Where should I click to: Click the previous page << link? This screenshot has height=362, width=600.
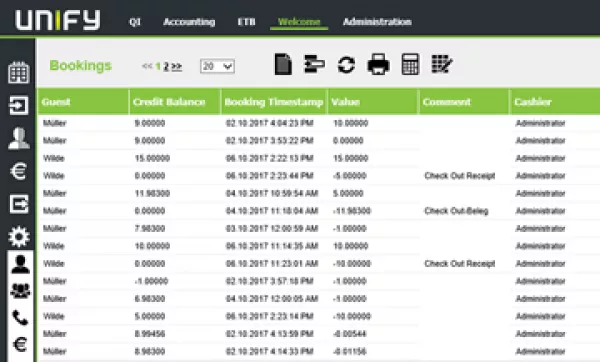pos(147,66)
